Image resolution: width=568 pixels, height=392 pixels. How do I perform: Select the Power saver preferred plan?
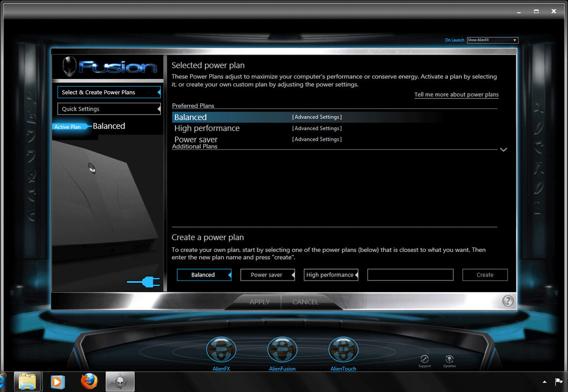coord(196,139)
